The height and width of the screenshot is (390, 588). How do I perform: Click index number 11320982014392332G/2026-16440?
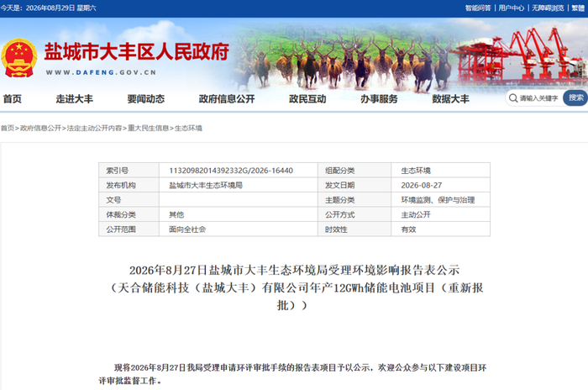click(x=231, y=171)
